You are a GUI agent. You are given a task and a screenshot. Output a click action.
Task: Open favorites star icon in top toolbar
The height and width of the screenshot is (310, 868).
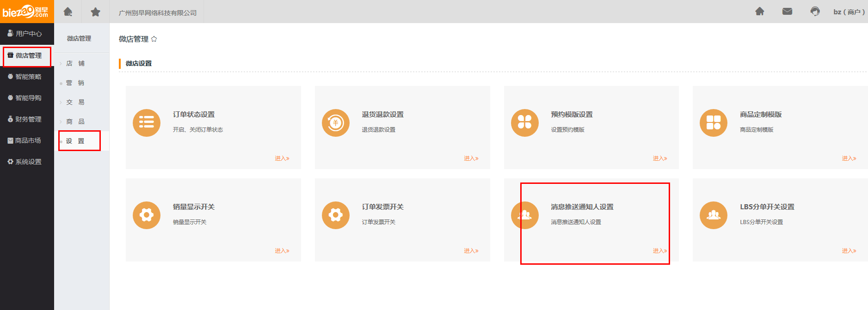[95, 12]
